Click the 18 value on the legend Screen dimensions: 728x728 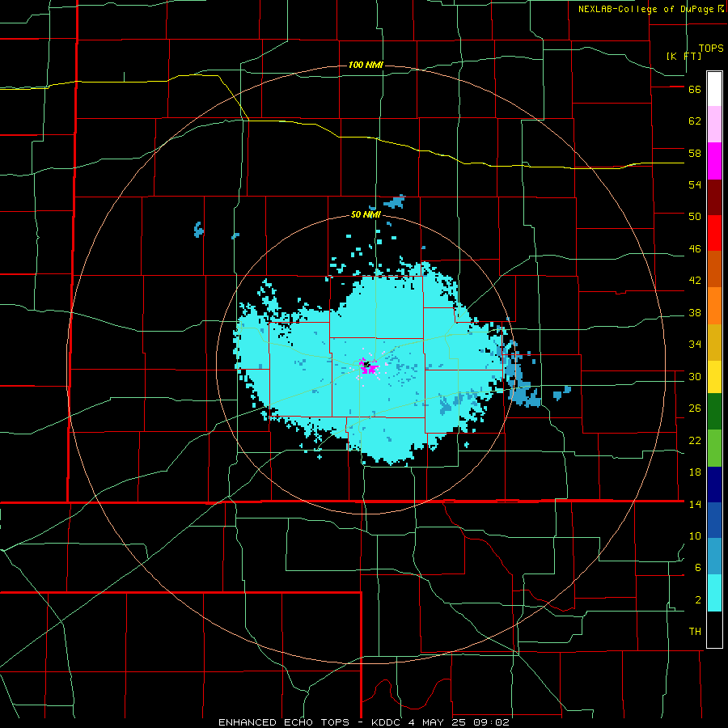click(695, 472)
